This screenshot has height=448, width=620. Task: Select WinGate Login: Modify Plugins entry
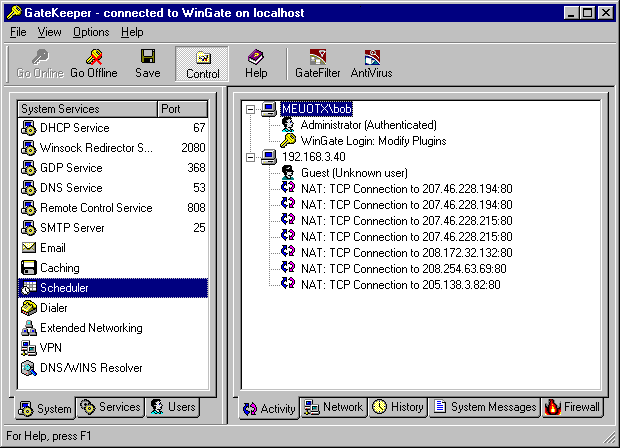373,141
